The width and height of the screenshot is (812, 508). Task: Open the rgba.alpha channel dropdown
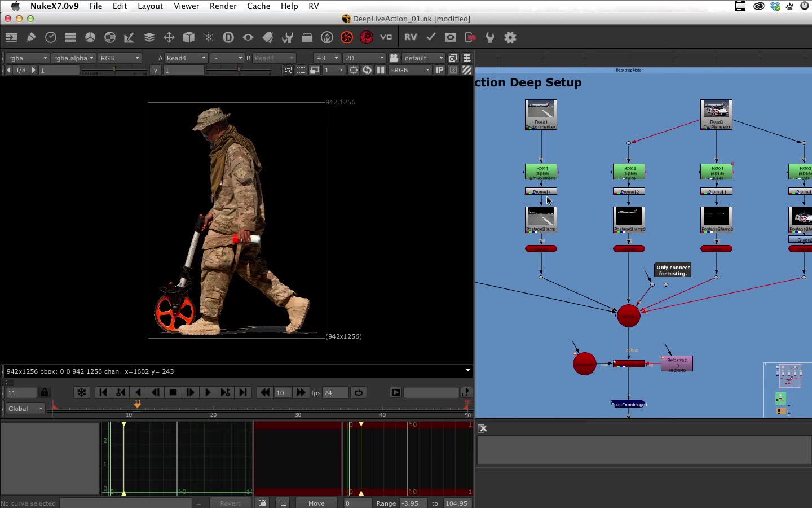click(x=73, y=58)
